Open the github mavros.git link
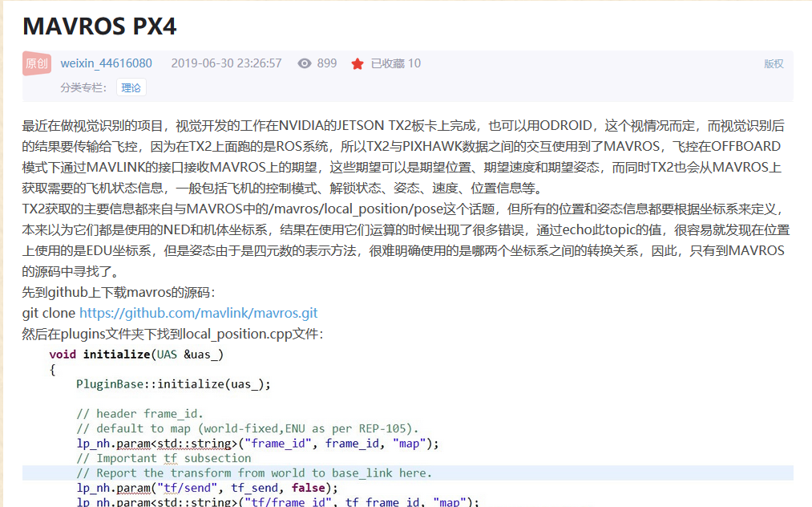The height and width of the screenshot is (507, 812). pos(198,313)
